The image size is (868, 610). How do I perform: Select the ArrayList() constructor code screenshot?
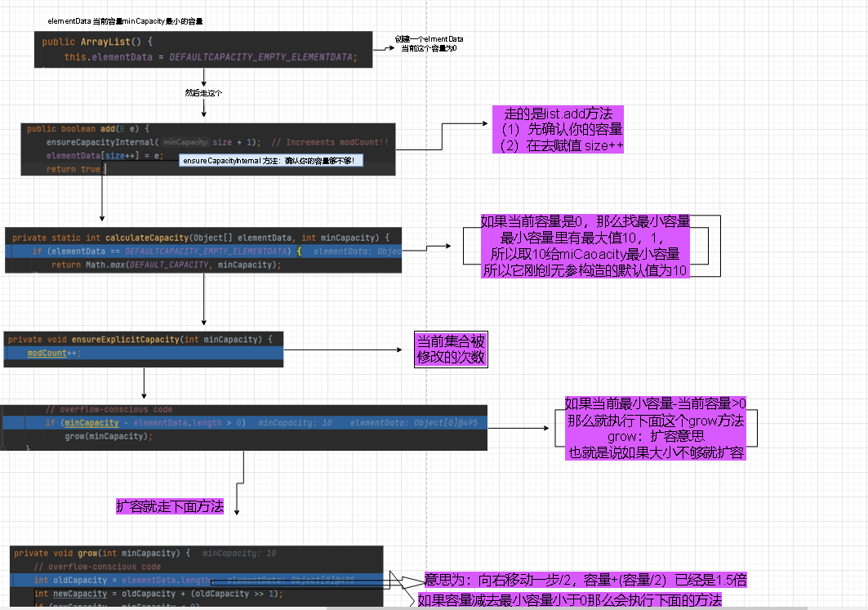(x=203, y=49)
